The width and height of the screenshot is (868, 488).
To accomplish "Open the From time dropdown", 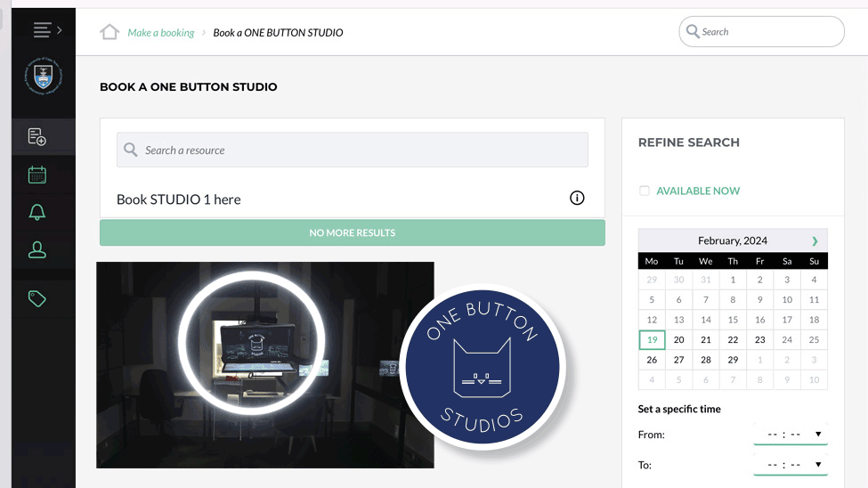I will [791, 435].
